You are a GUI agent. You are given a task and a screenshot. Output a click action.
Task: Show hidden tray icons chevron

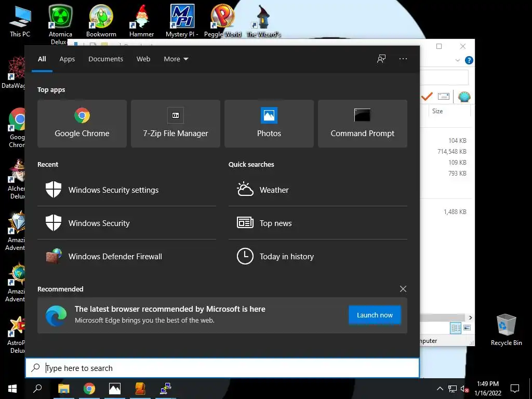click(x=440, y=389)
